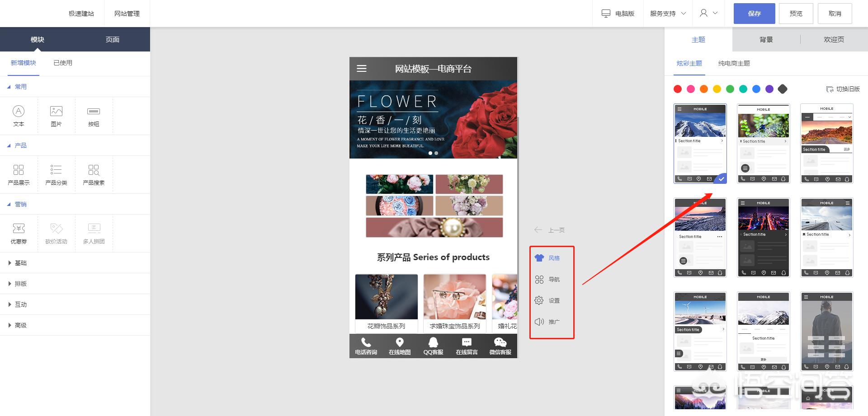Add a 图片 image module
Image resolution: width=868 pixels, height=416 pixels.
pos(56,116)
